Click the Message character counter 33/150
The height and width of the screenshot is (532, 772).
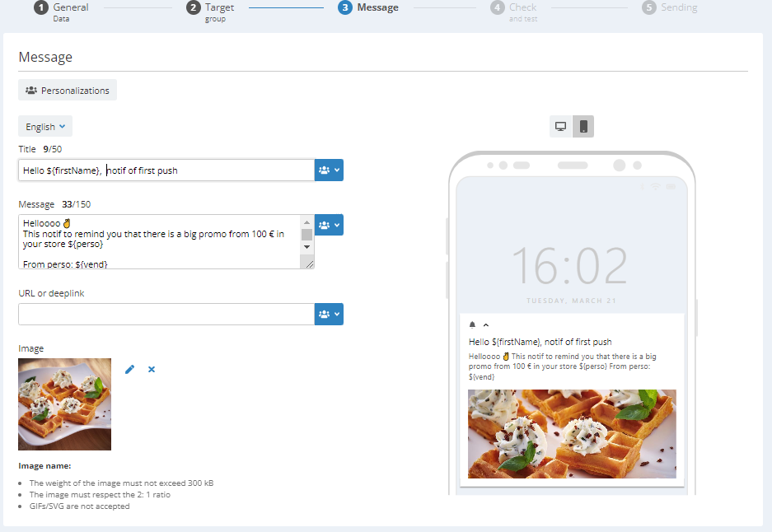click(x=77, y=204)
